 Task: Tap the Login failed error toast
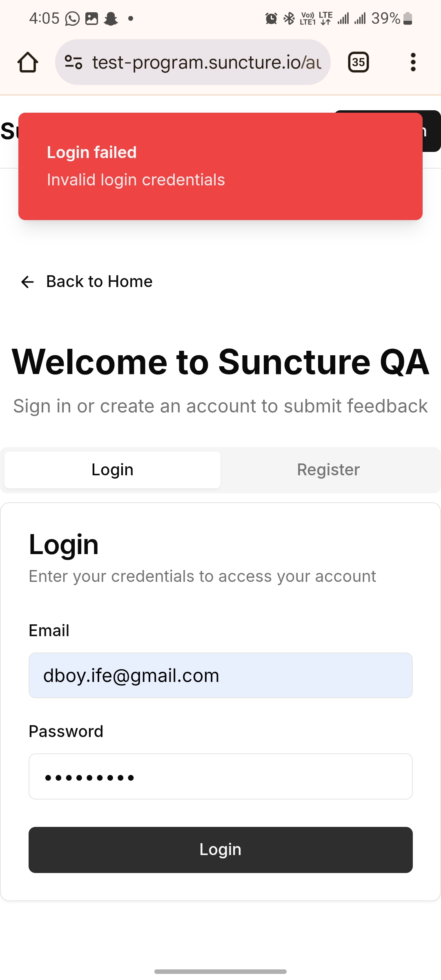[x=220, y=166]
